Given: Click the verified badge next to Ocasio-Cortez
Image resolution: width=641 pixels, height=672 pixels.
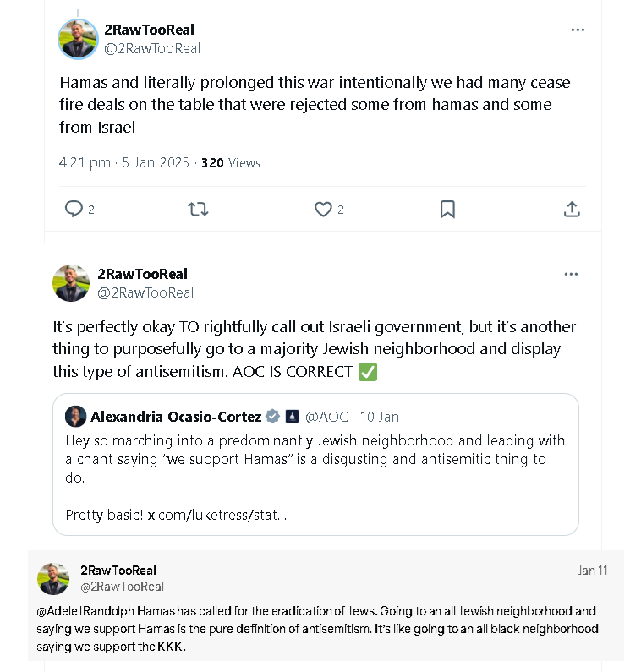Looking at the screenshot, I should coord(272,416).
